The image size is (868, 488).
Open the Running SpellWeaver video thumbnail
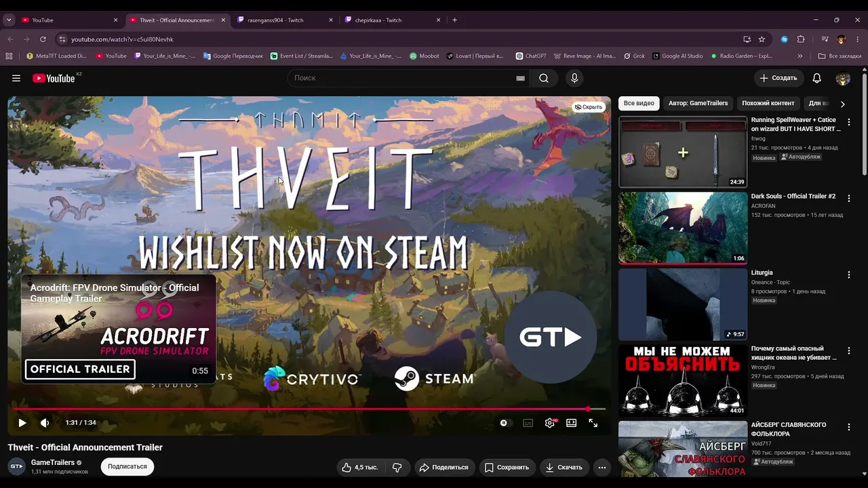click(683, 152)
